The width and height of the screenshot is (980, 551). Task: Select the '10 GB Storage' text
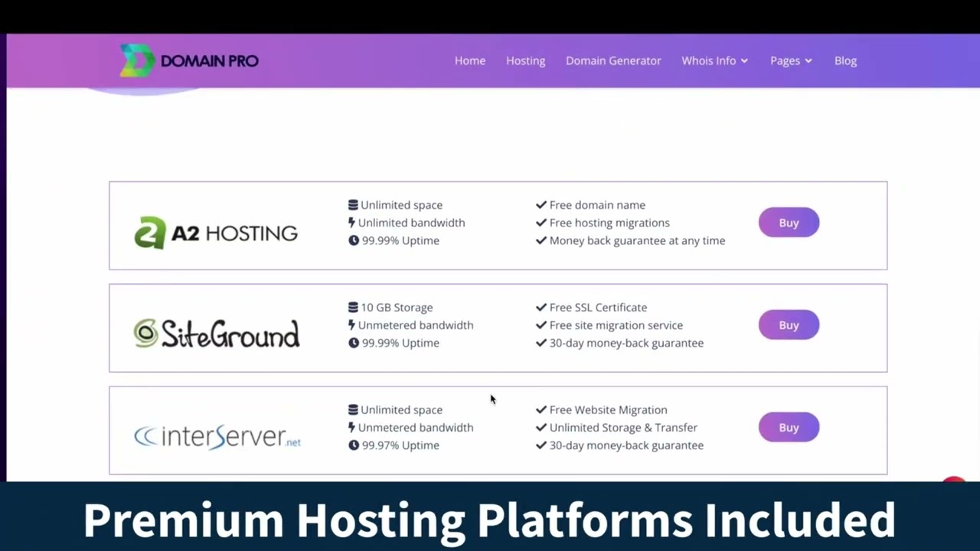pyautogui.click(x=397, y=308)
